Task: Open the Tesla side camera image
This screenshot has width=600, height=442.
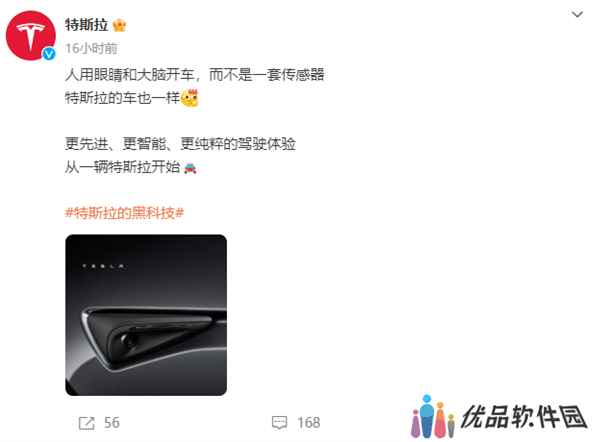Action: point(146,315)
